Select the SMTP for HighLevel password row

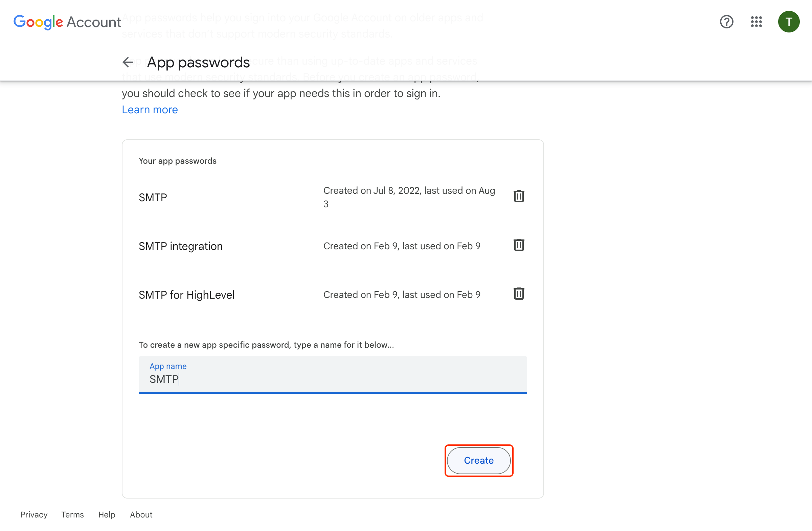click(186, 295)
